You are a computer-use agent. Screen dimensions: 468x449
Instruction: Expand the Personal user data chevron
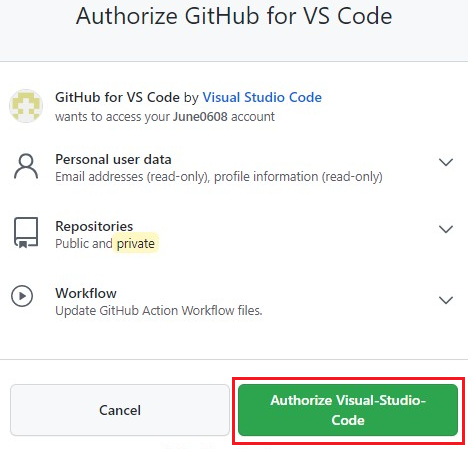coord(446,162)
